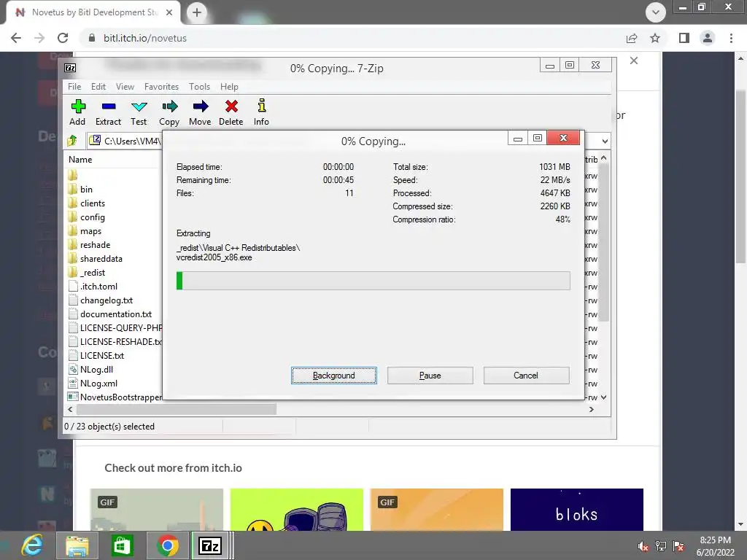
Task: Click the 7-Zip horizontal scrollbar
Action: [177, 409]
